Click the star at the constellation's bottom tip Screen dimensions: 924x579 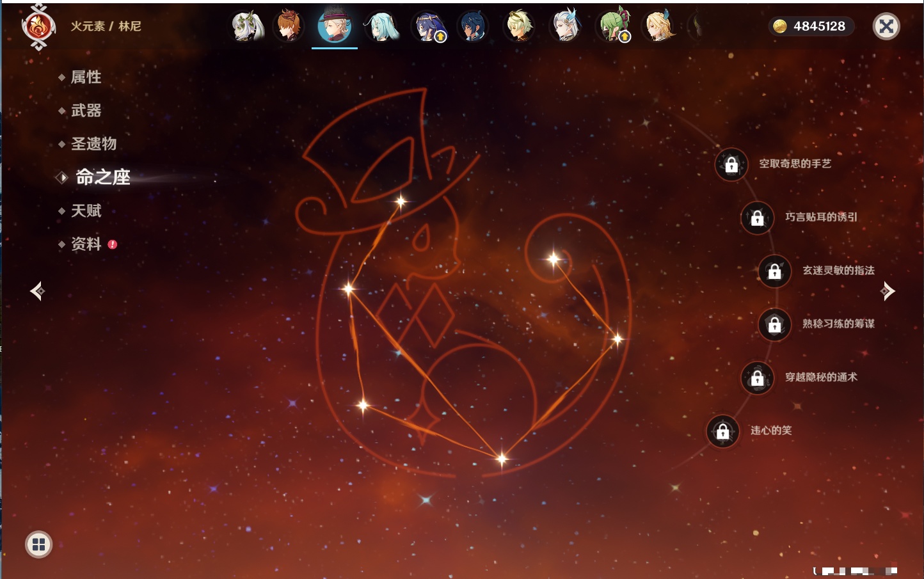tap(502, 459)
